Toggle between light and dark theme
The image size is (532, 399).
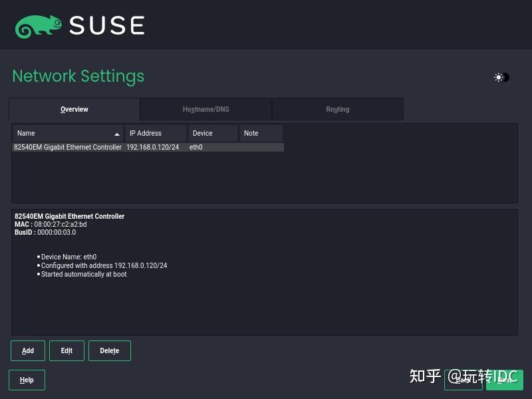[501, 77]
